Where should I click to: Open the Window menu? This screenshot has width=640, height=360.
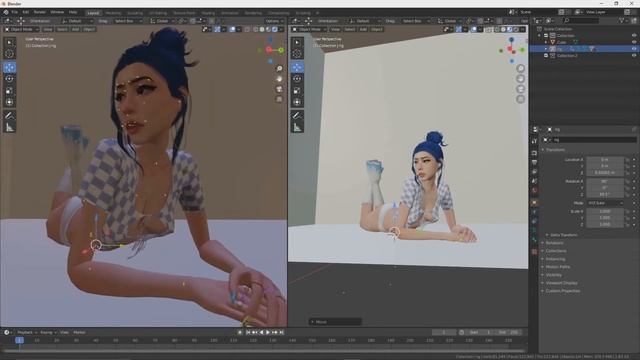point(57,12)
